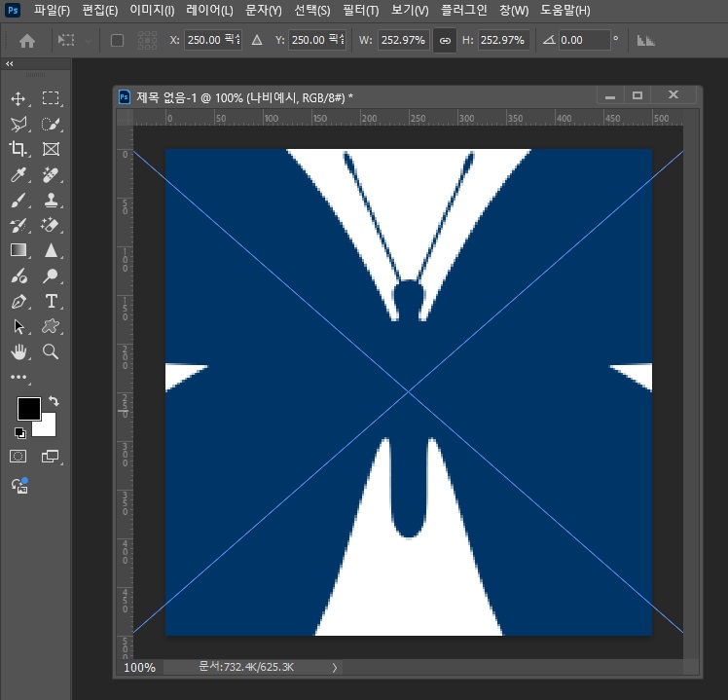The width and height of the screenshot is (728, 700).
Task: Select the Move tool
Action: [18, 98]
